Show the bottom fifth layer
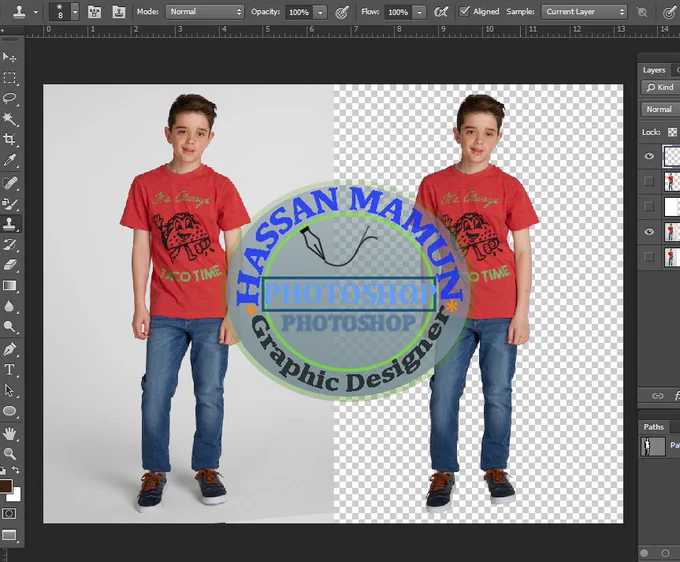The height and width of the screenshot is (562, 680). coord(649,257)
